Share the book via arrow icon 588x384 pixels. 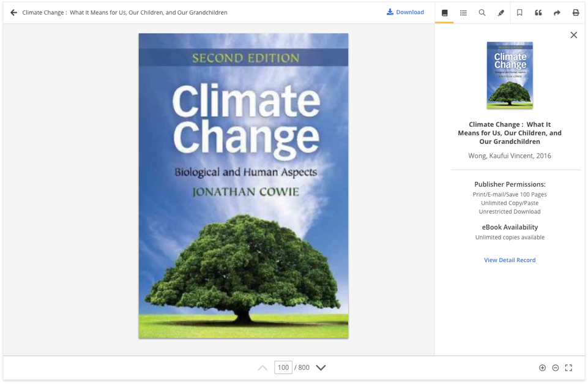(x=557, y=13)
